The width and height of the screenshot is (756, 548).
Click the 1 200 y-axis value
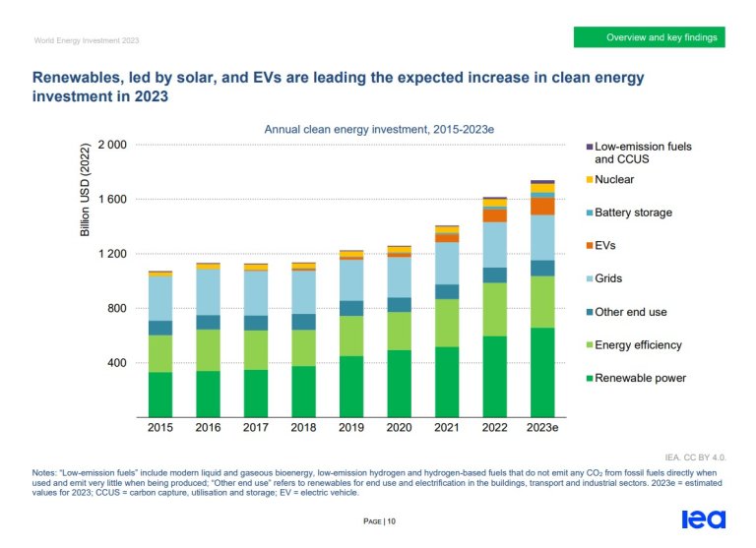112,254
